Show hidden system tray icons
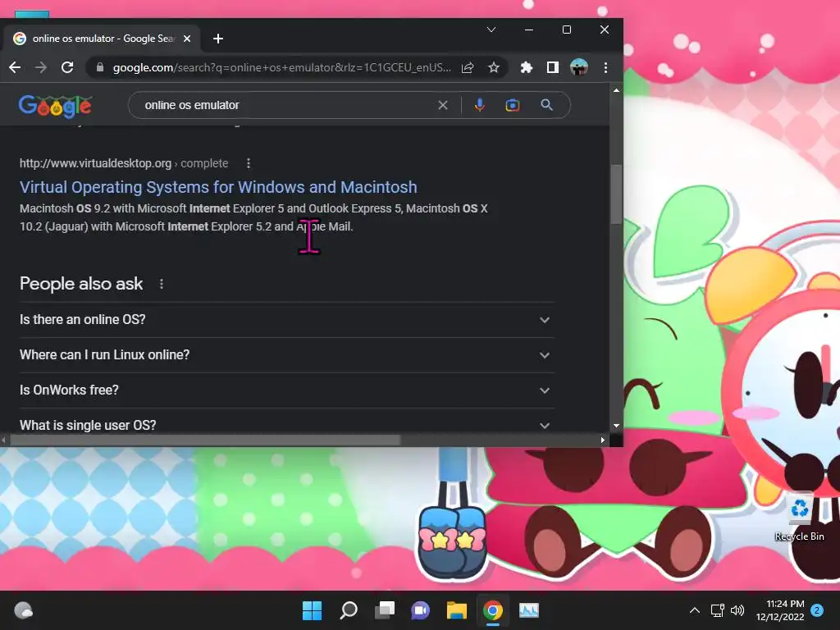Viewport: 840px width, 630px height. 694,610
